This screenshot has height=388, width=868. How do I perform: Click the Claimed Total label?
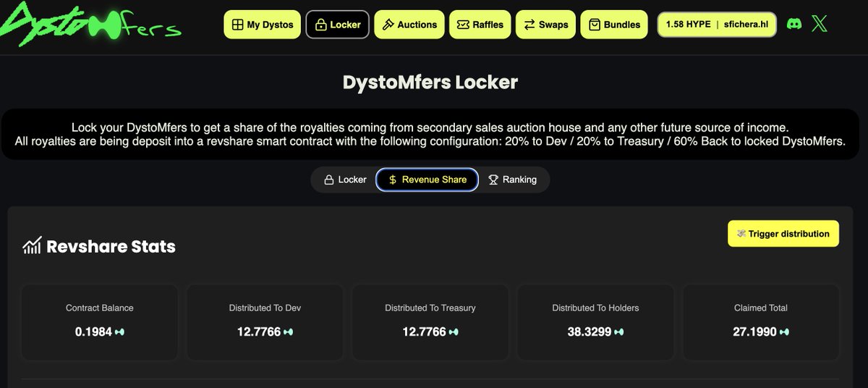tap(761, 308)
